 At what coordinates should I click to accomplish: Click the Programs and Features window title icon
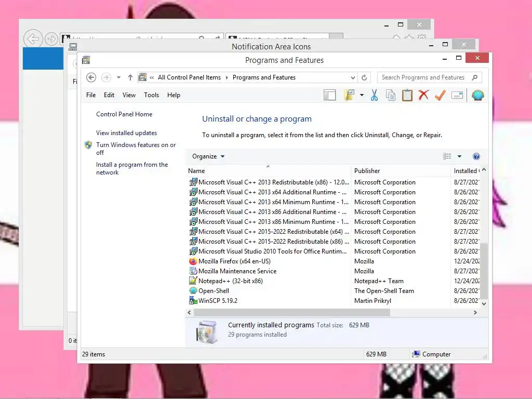coord(86,60)
